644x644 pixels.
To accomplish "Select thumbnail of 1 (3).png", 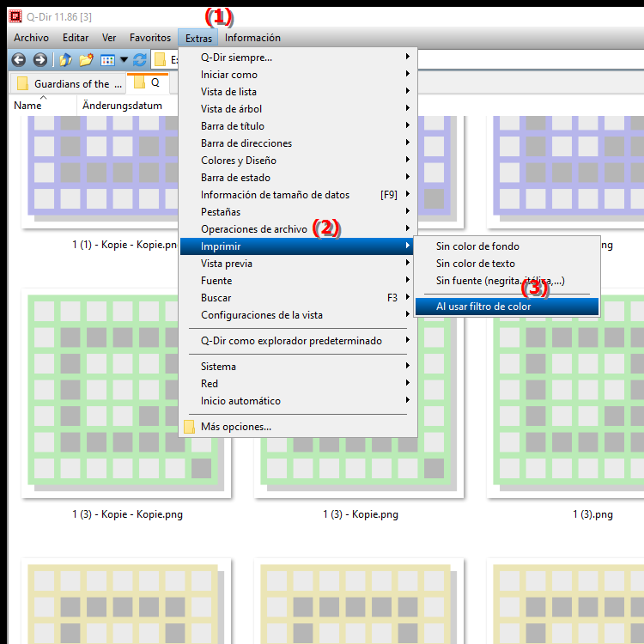I will point(565,393).
